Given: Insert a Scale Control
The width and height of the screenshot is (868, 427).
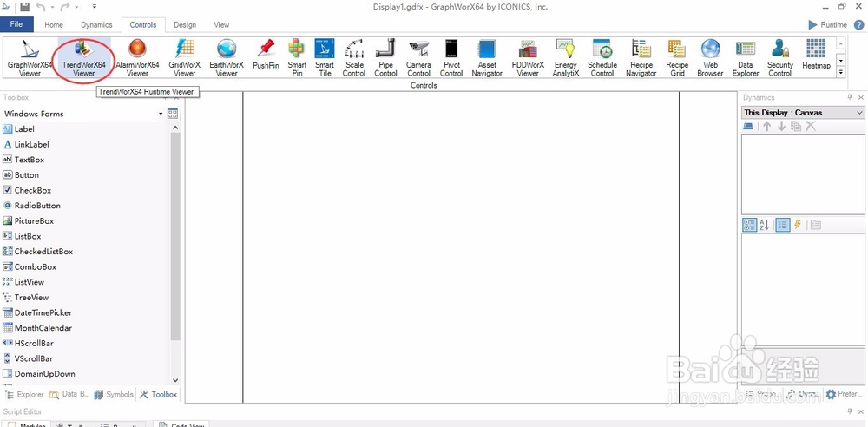Looking at the screenshot, I should point(354,57).
